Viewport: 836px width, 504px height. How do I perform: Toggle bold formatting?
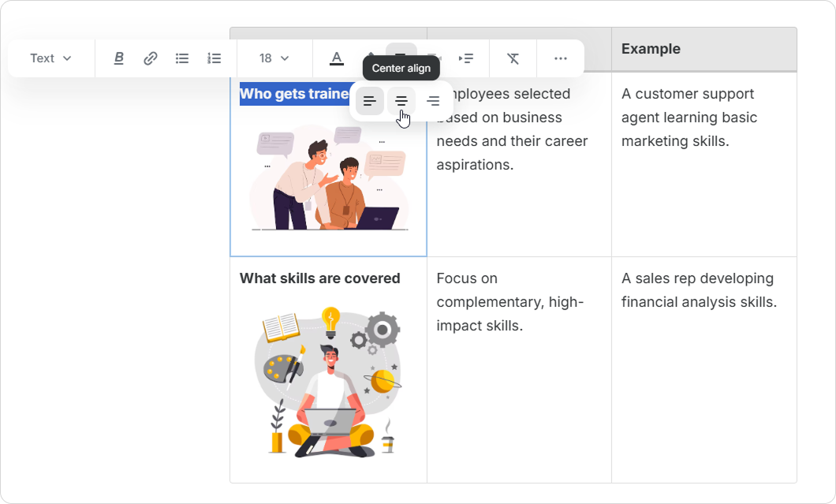(119, 58)
